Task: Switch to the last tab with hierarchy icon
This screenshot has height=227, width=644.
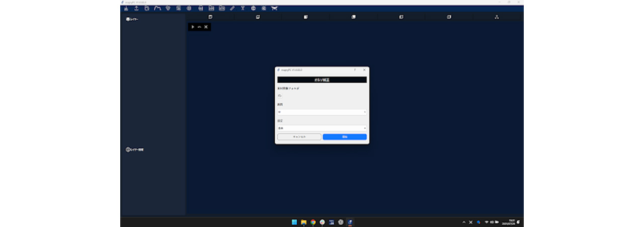Action: 497,17
